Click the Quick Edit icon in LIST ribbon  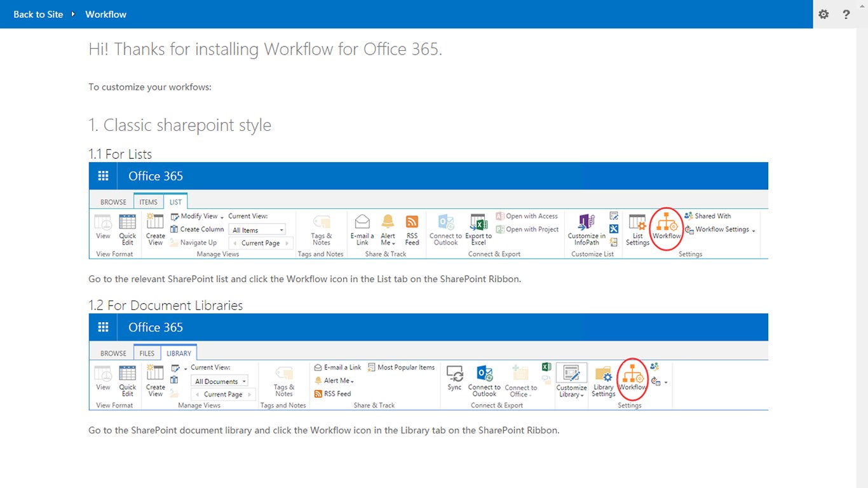128,230
